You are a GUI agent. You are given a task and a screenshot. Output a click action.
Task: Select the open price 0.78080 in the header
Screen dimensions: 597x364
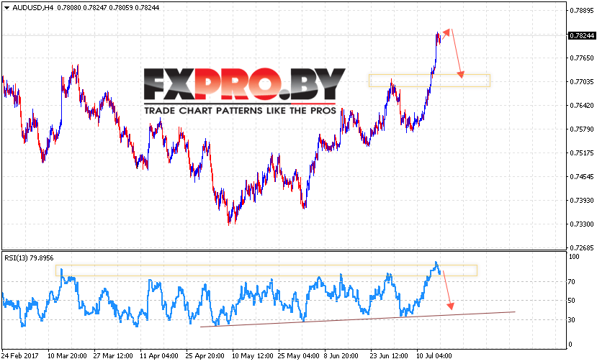pyautogui.click(x=69, y=8)
